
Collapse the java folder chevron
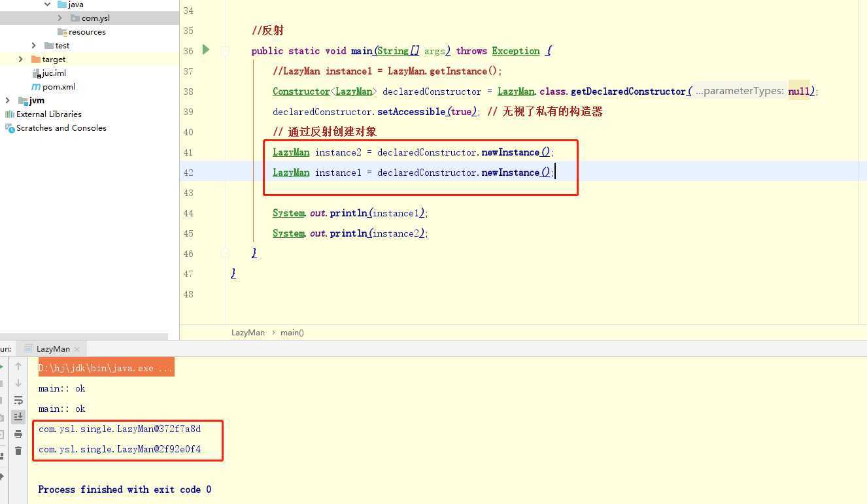pos(47,5)
